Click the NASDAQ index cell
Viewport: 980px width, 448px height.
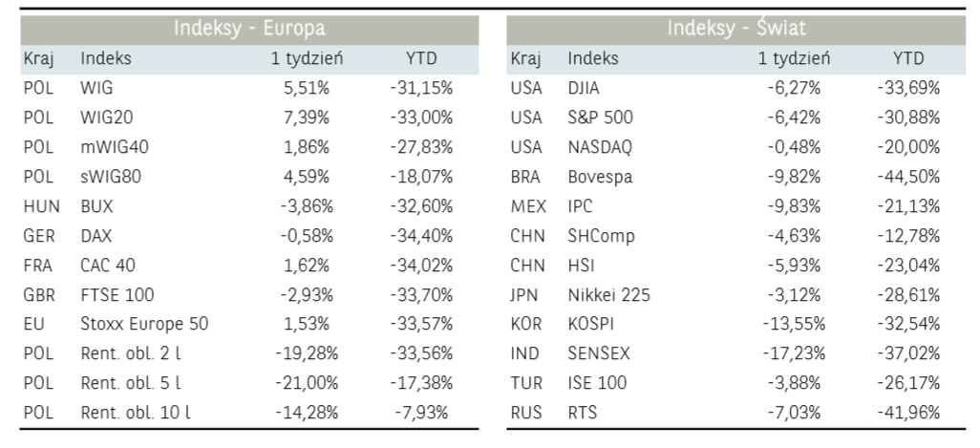coord(600,147)
